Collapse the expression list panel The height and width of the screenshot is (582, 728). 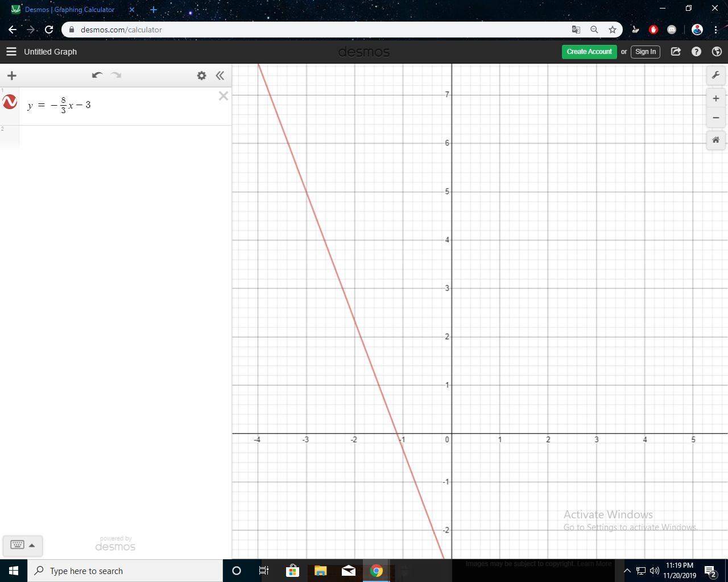(x=220, y=76)
